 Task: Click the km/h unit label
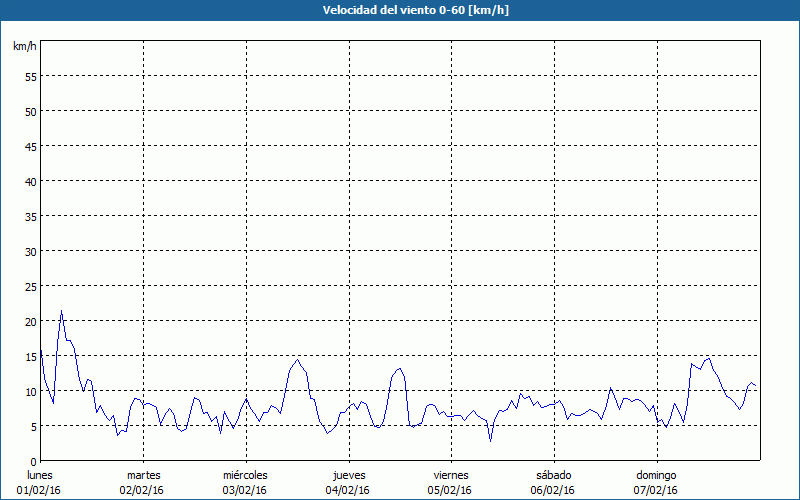coord(24,47)
